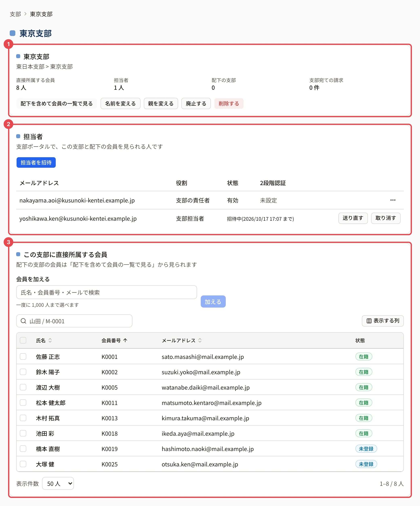
Task: Click the magnifier icon in member filter
Action: coord(23,321)
